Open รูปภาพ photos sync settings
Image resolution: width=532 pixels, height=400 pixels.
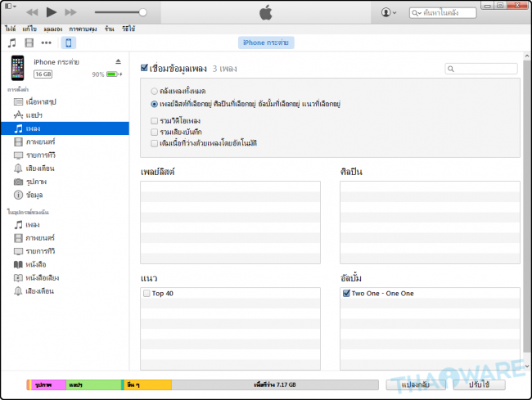coord(65,182)
